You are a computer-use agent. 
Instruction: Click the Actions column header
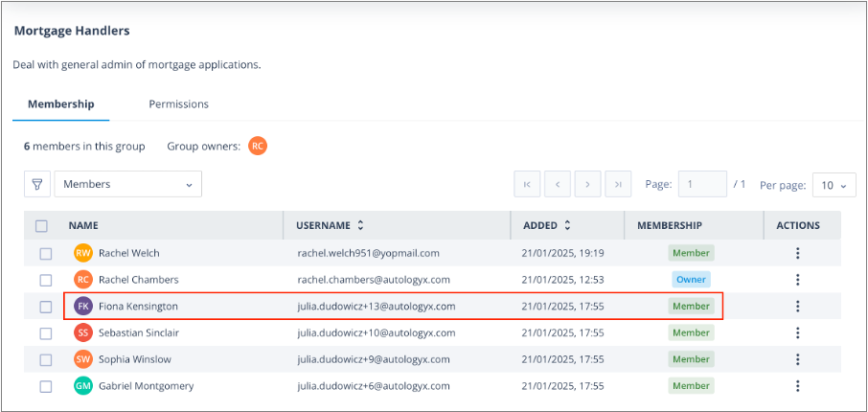point(798,225)
